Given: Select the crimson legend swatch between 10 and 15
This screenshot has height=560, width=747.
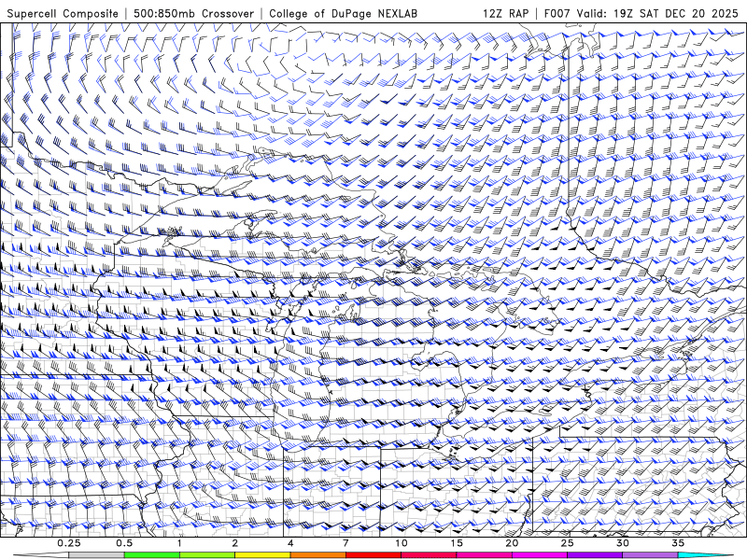Looking at the screenshot, I should 429,555.
